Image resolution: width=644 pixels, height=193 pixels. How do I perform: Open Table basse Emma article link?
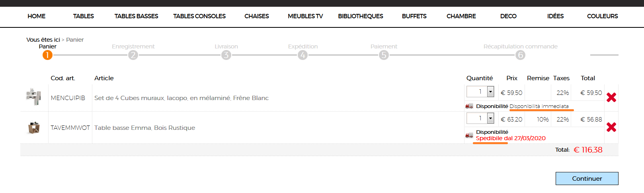point(144,128)
